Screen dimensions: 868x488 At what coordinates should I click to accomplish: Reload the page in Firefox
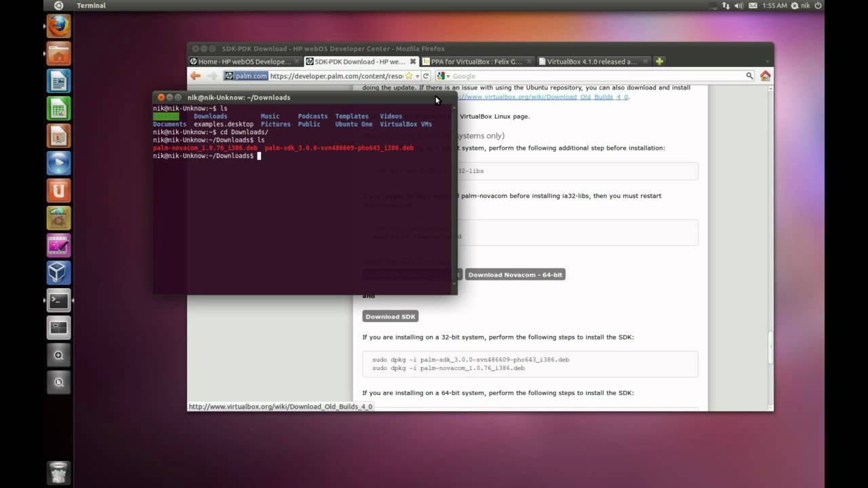tap(426, 76)
